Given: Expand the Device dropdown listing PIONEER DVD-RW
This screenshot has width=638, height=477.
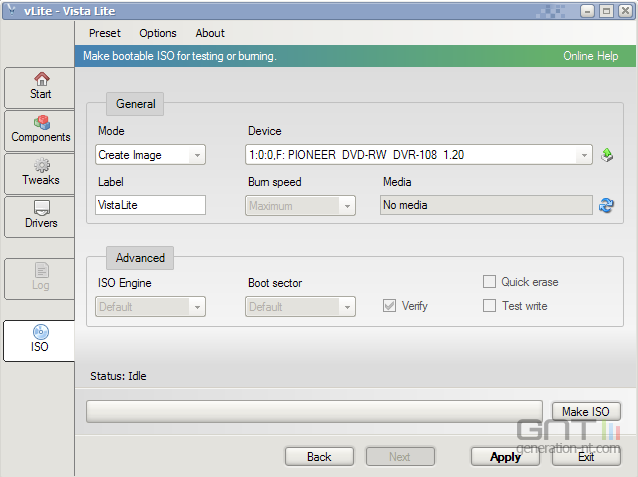Looking at the screenshot, I should coord(419,155).
